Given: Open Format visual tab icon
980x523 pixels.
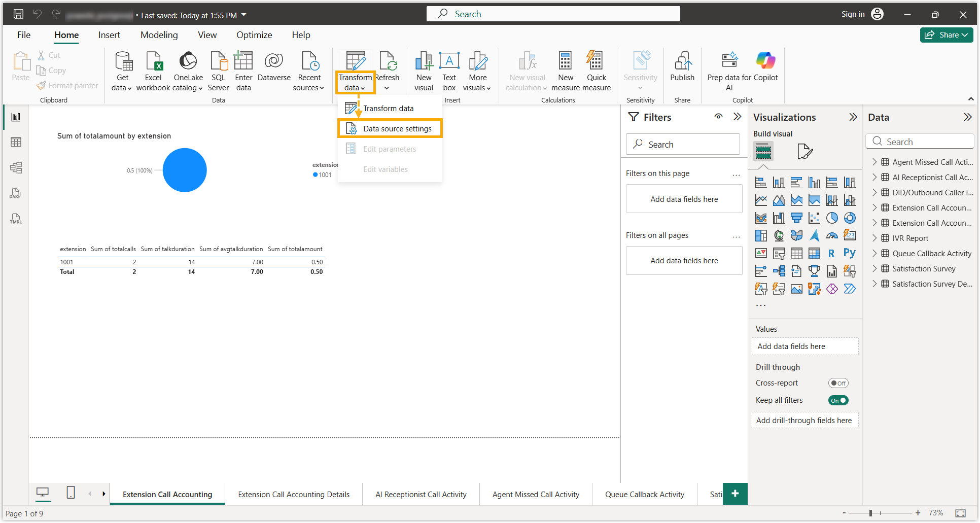Looking at the screenshot, I should [x=805, y=151].
